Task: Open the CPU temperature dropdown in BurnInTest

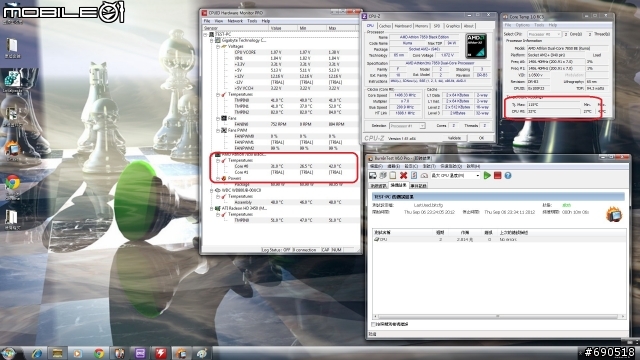Action: point(478,176)
